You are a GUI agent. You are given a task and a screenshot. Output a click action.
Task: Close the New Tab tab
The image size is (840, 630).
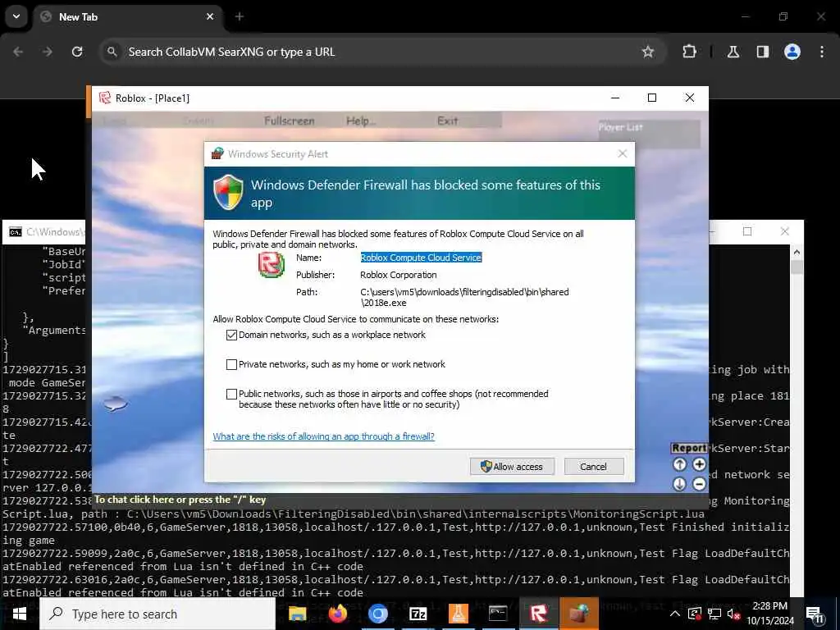[x=210, y=16]
